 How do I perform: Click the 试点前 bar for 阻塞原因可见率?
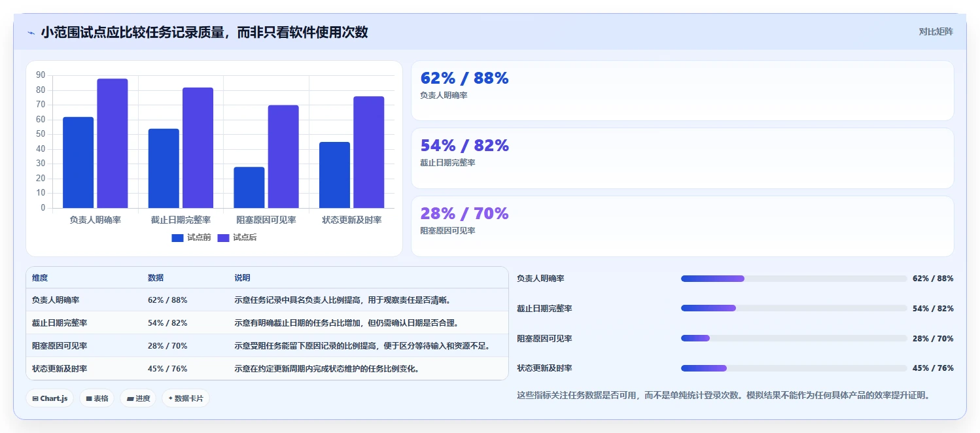coord(249,188)
